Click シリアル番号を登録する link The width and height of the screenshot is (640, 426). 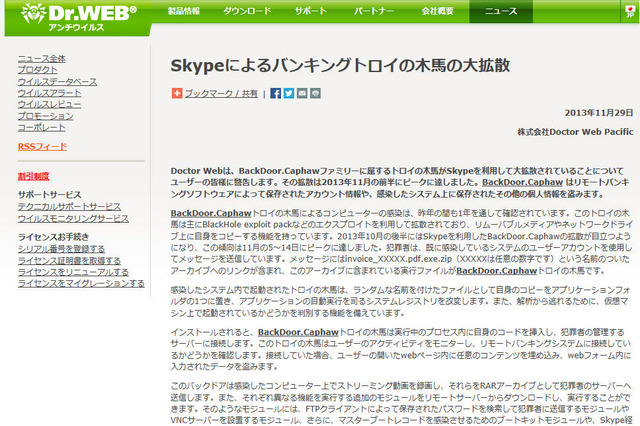[61, 249]
